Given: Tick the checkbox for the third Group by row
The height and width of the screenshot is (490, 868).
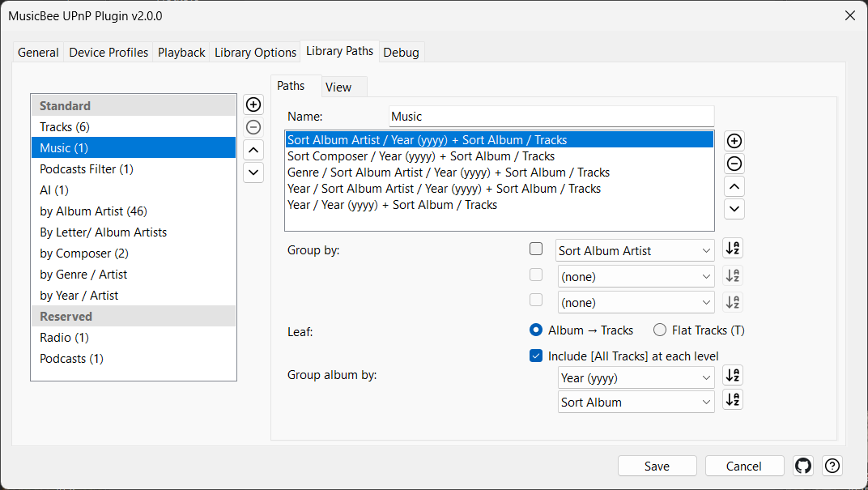Looking at the screenshot, I should tap(536, 300).
